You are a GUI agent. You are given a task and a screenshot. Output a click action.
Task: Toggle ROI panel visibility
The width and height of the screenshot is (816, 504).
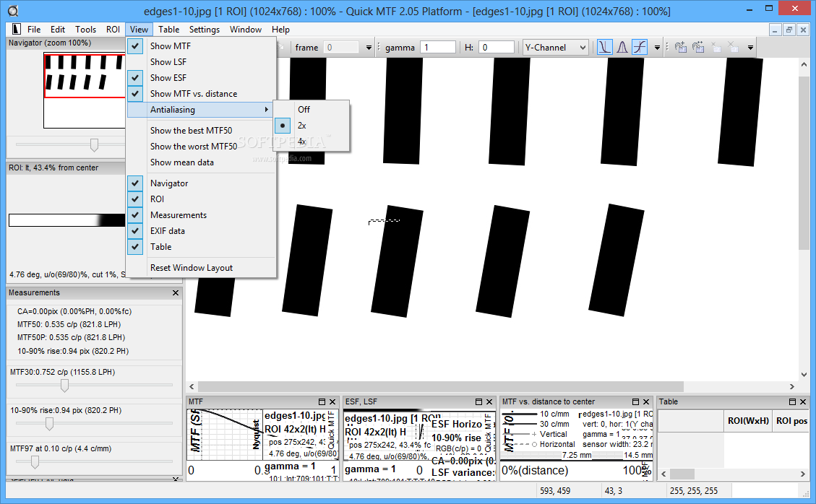(x=202, y=199)
